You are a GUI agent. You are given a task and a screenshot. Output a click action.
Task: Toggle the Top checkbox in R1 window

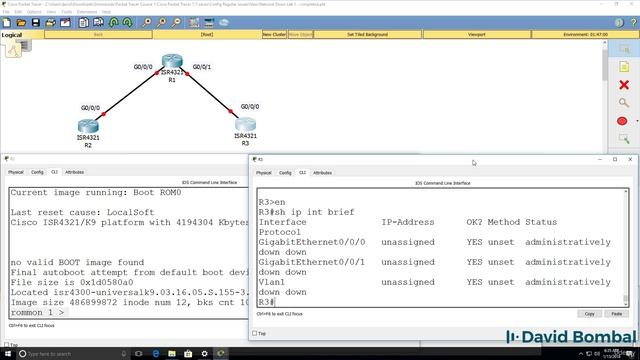tap(6, 345)
